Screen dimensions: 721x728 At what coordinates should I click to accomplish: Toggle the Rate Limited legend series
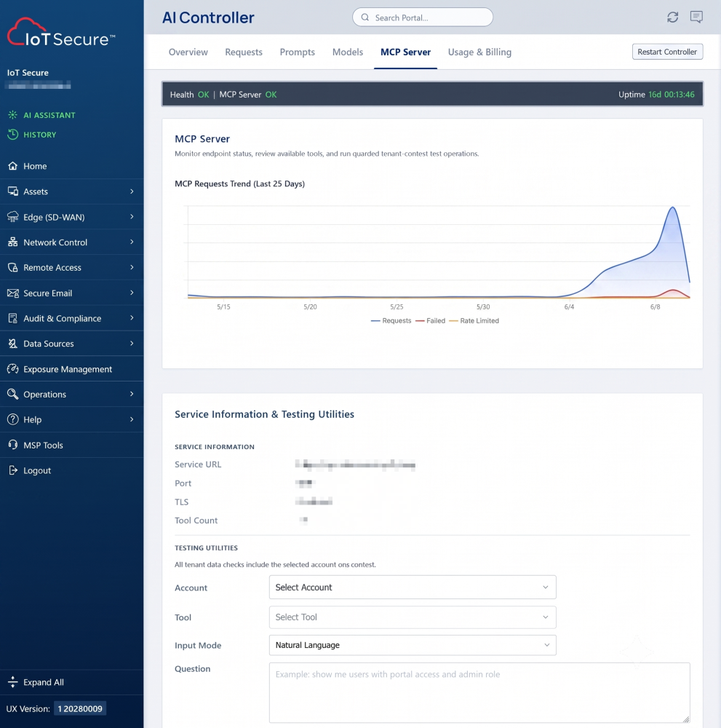pyautogui.click(x=474, y=321)
